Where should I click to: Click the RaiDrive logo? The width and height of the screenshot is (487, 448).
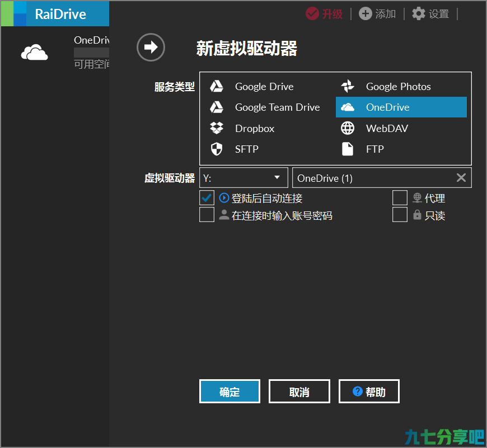click(55, 14)
